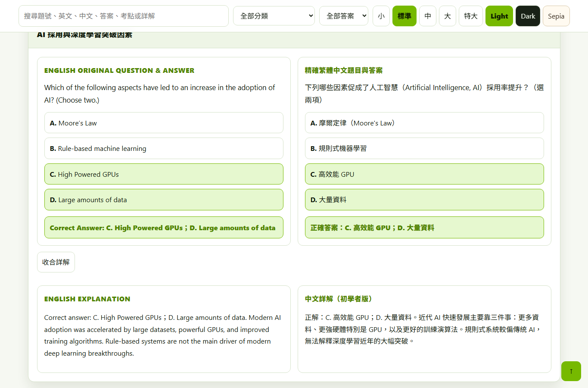The image size is (588, 388).
Task: Click the scroll-to-top arrow button
Action: coord(571,371)
